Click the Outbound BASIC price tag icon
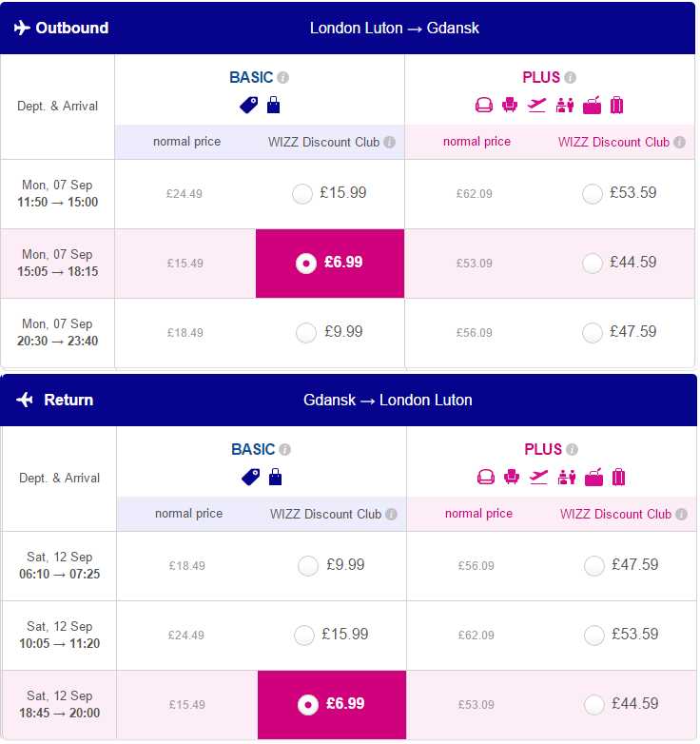The height and width of the screenshot is (744, 700). point(249,105)
